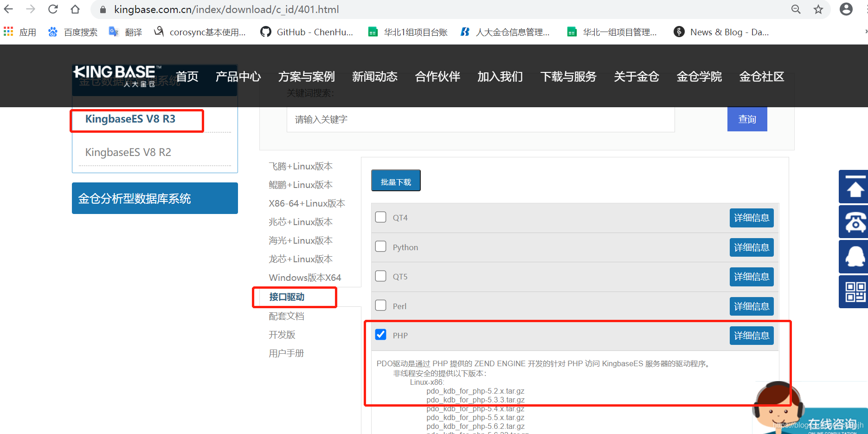This screenshot has width=868, height=434.
Task: Tick the QT5 checkbox
Action: point(380,276)
